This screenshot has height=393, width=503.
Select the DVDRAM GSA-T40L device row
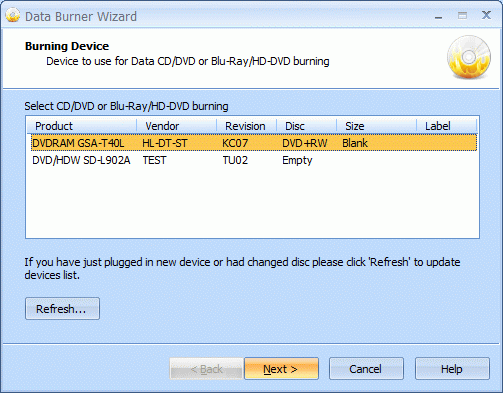pos(254,143)
